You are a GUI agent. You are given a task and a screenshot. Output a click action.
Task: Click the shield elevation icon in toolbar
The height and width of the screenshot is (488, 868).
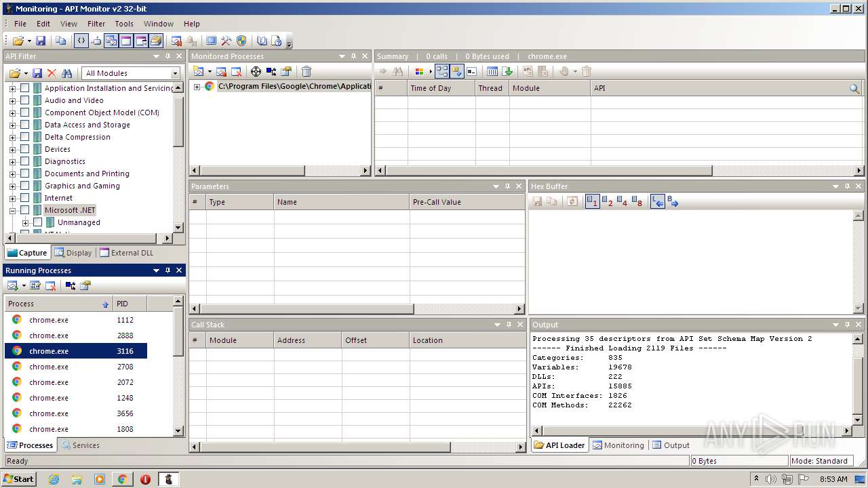241,41
